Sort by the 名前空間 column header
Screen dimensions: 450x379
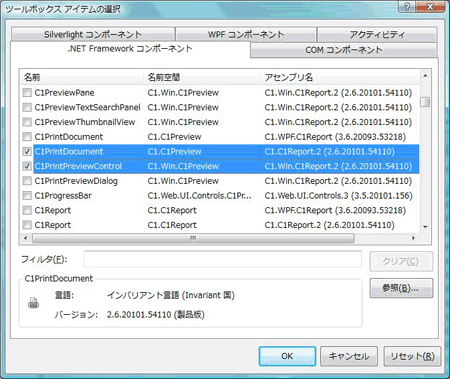point(202,77)
